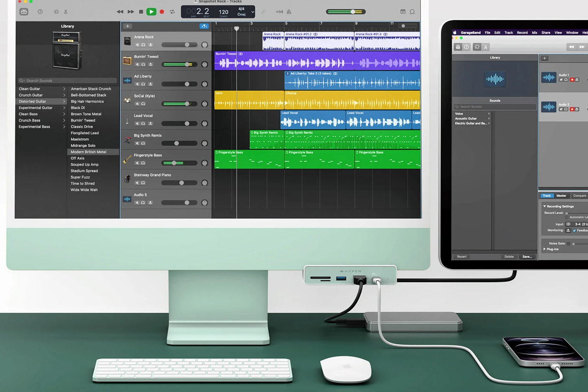
Task: Solo the Burnin' Tweed track with headphones icon
Action: [143, 65]
